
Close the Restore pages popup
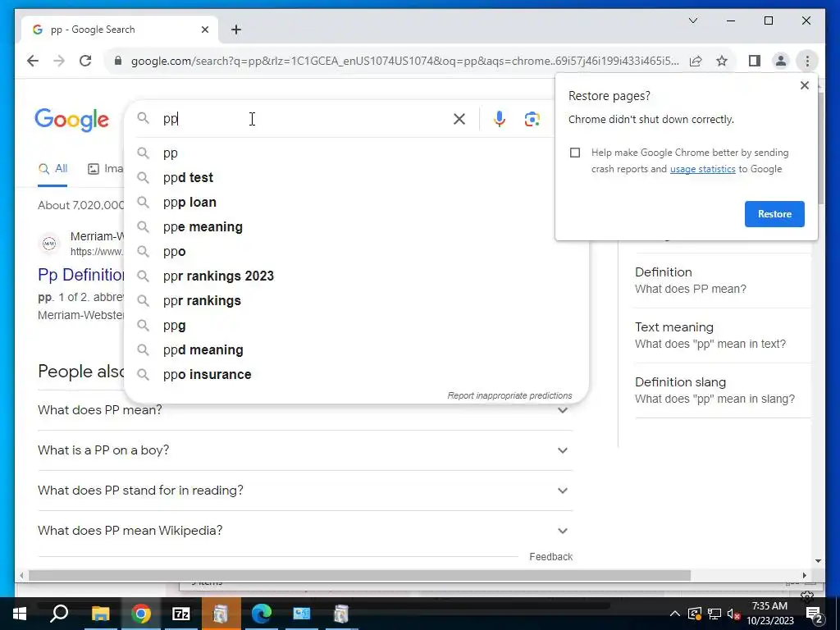[804, 85]
